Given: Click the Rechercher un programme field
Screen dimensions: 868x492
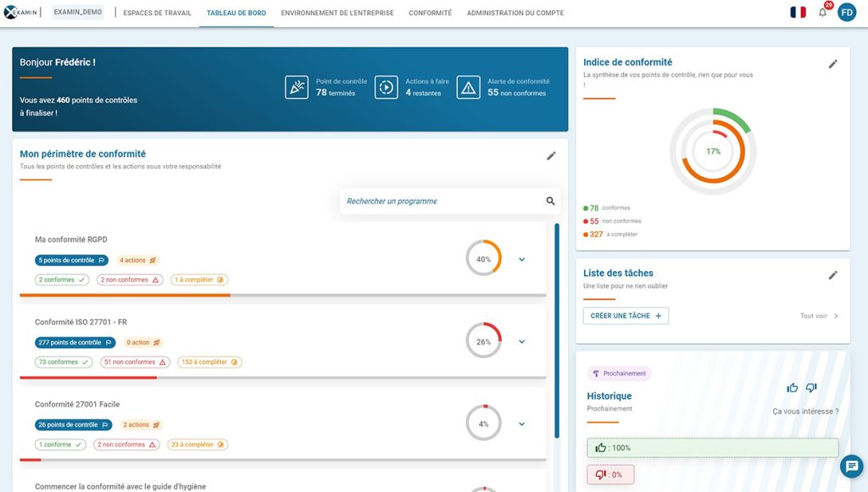Looking at the screenshot, I should tap(441, 201).
